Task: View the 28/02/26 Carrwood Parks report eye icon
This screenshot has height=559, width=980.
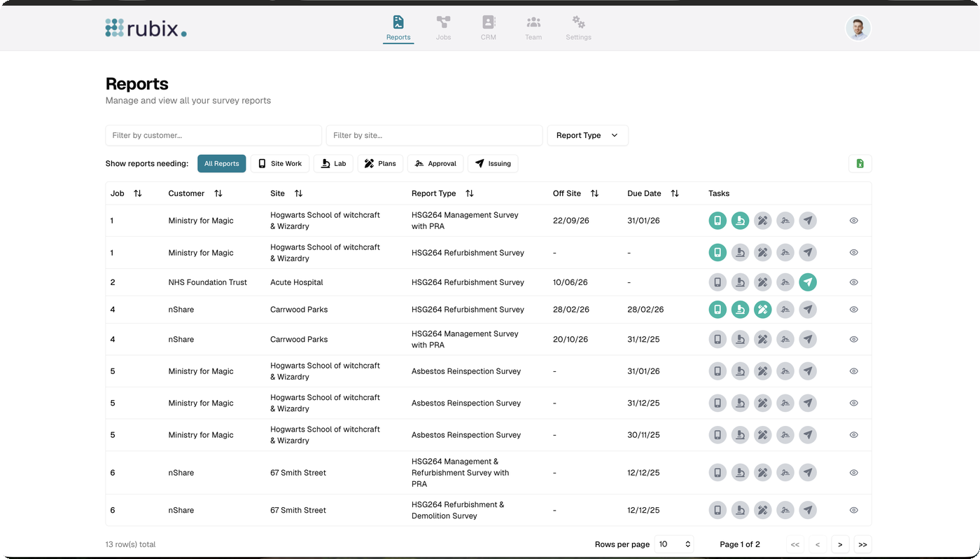Action: point(854,310)
